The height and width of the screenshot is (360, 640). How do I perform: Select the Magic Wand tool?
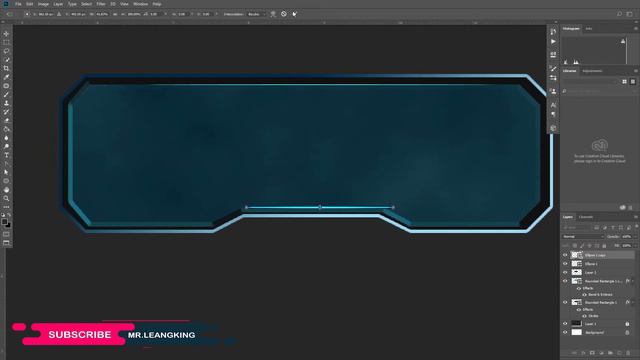click(x=6, y=60)
